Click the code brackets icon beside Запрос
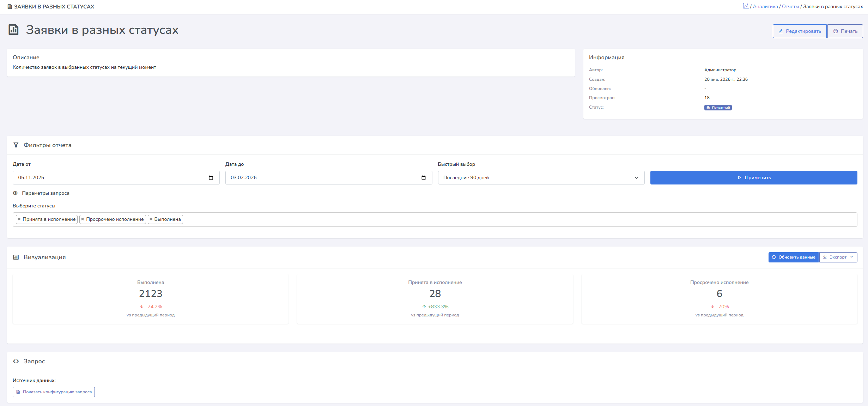Image resolution: width=868 pixels, height=406 pixels. tap(16, 361)
